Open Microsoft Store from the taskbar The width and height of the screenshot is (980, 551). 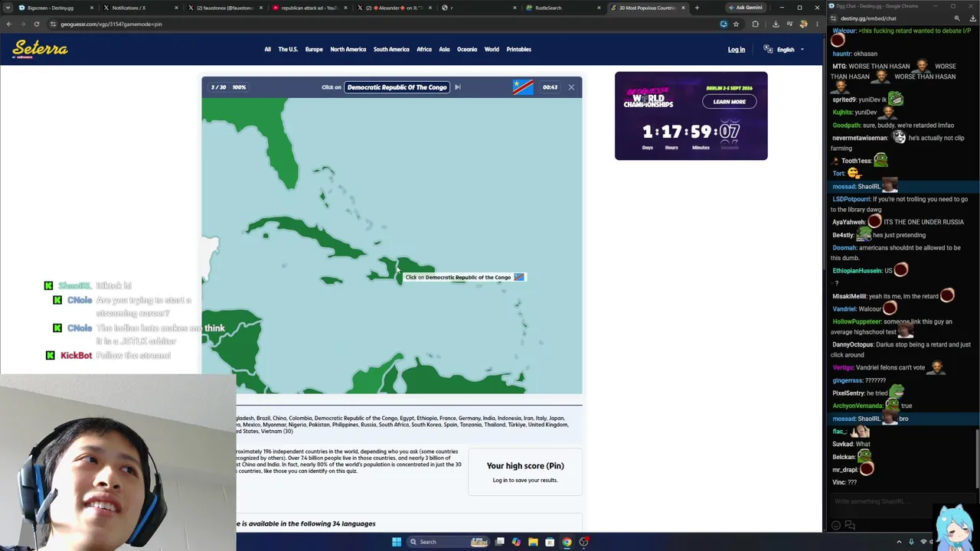tap(550, 542)
